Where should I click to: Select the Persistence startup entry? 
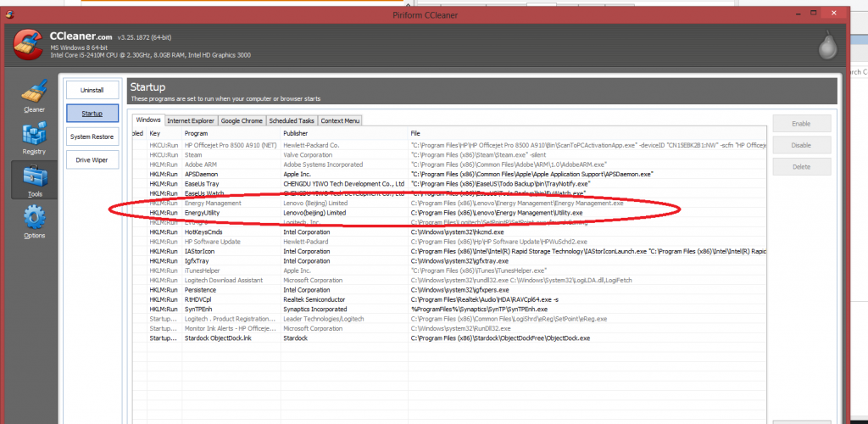coord(449,289)
